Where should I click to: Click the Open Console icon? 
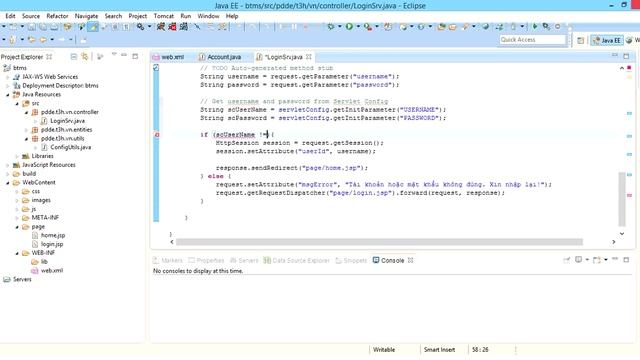[596, 260]
